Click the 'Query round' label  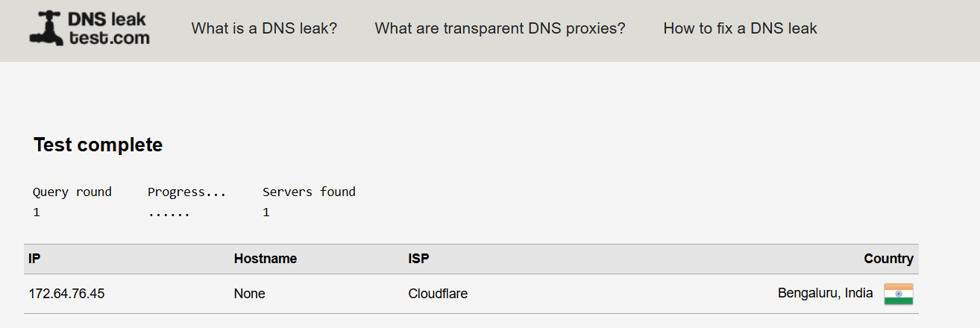coord(72,192)
